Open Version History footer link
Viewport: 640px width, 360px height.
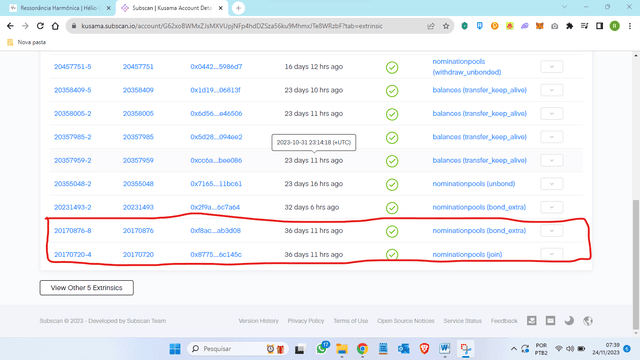pos(258,321)
